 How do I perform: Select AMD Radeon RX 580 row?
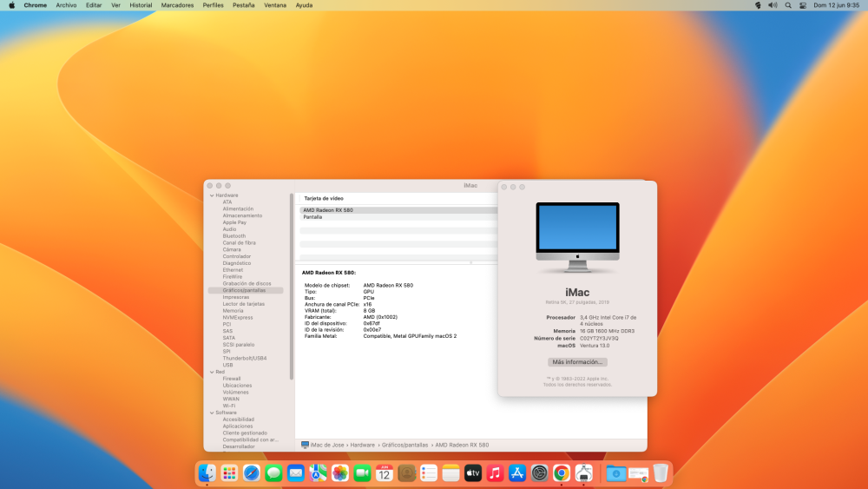398,210
